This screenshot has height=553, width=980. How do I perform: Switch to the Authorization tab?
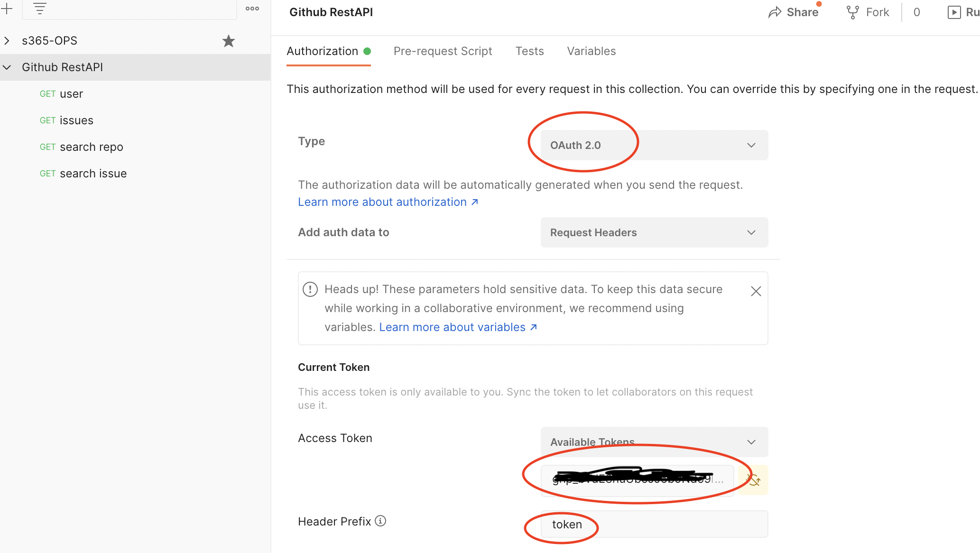click(329, 51)
